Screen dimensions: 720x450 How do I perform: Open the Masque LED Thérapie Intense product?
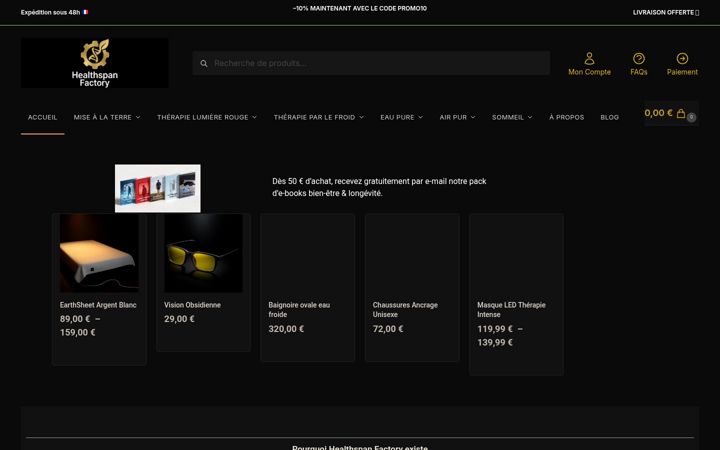[x=511, y=309]
